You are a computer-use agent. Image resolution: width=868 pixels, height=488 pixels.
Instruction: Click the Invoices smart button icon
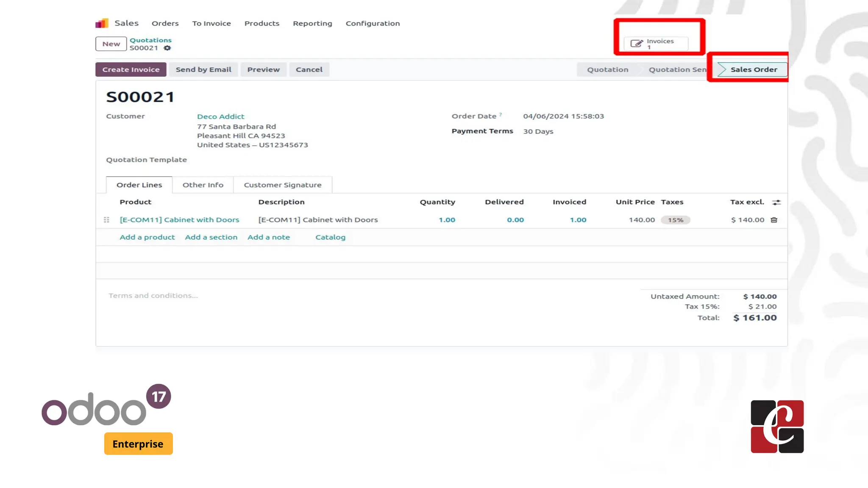[x=637, y=43]
